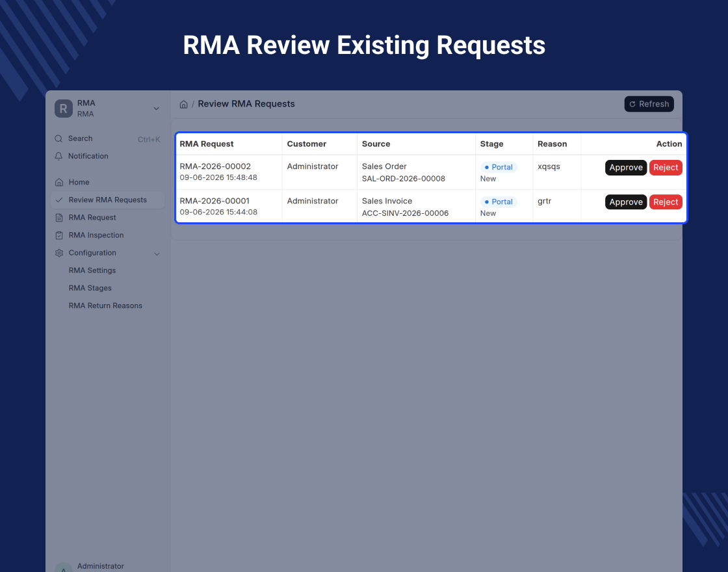
Task: Click ACC-SINV-2026-00006 source reference
Action: click(406, 214)
